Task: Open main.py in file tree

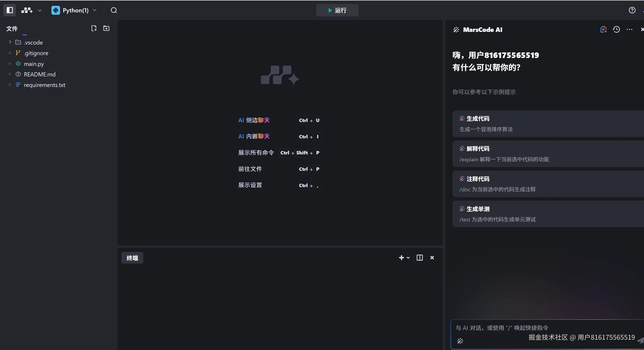Action: pos(34,64)
